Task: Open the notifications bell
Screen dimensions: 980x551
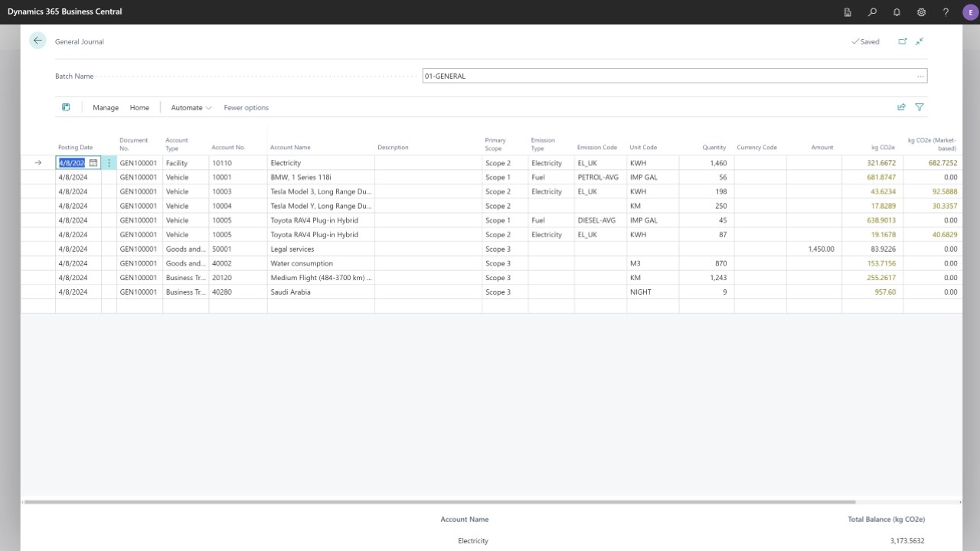Action: pyautogui.click(x=897, y=12)
